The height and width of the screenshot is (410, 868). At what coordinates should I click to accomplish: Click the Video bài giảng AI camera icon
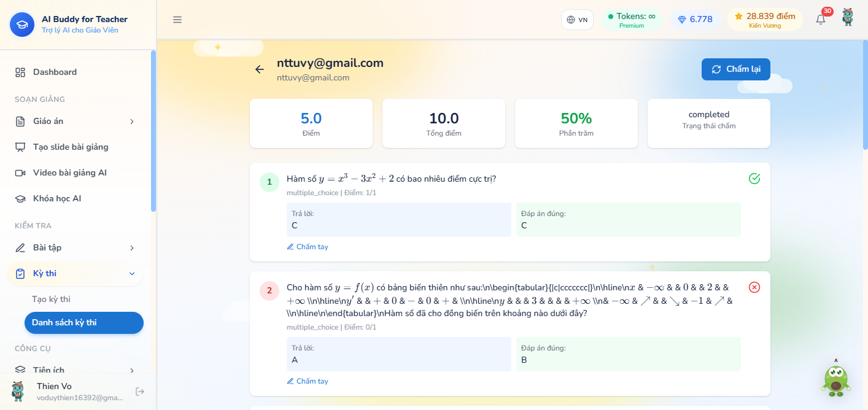[x=20, y=173]
